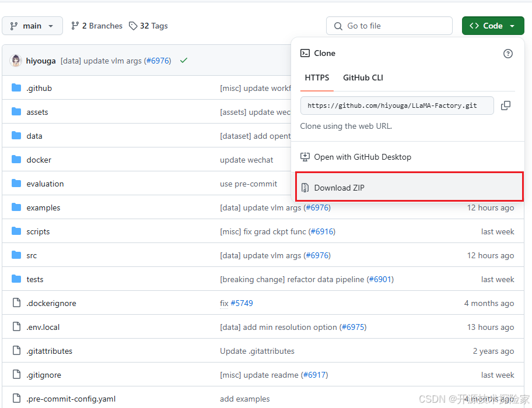Open the assets folder
532x408 pixels.
coord(37,112)
